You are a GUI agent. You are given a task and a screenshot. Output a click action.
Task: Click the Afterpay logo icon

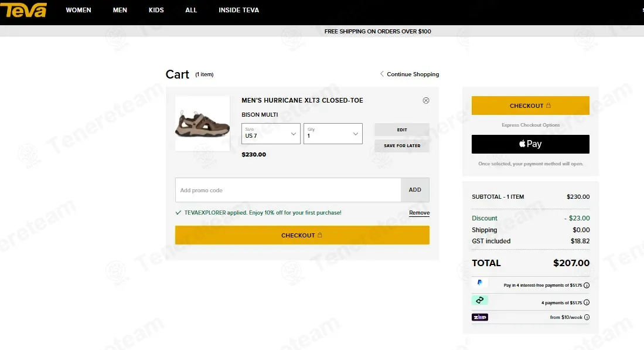(x=480, y=300)
